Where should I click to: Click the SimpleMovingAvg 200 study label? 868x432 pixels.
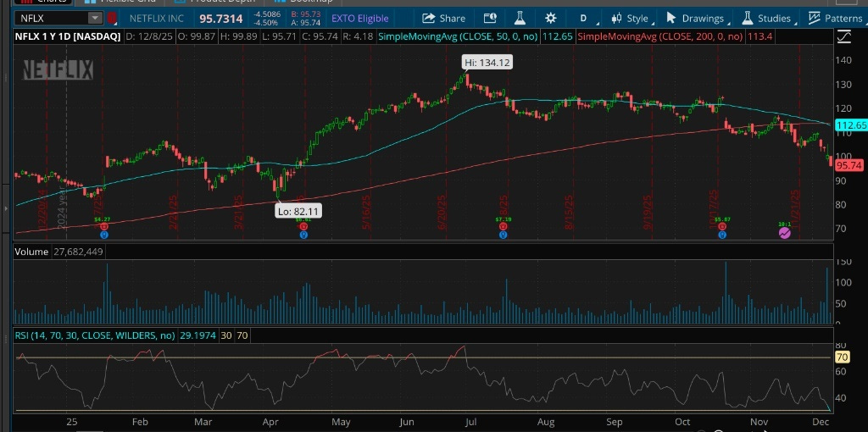(659, 37)
